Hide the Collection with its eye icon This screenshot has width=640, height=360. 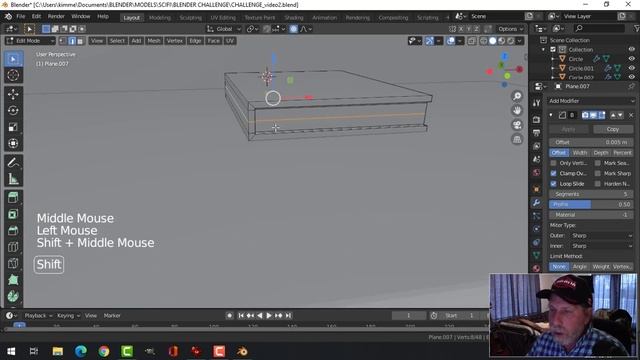point(631,49)
